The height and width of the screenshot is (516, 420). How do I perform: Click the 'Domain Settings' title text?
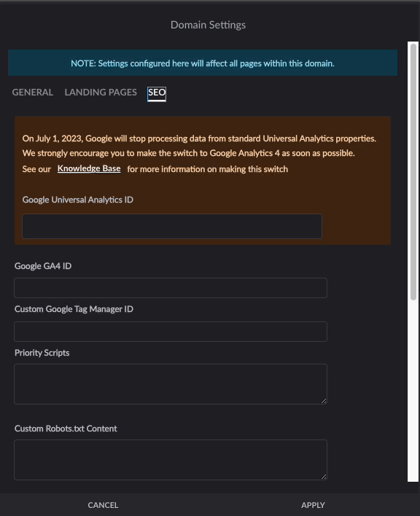pos(208,25)
